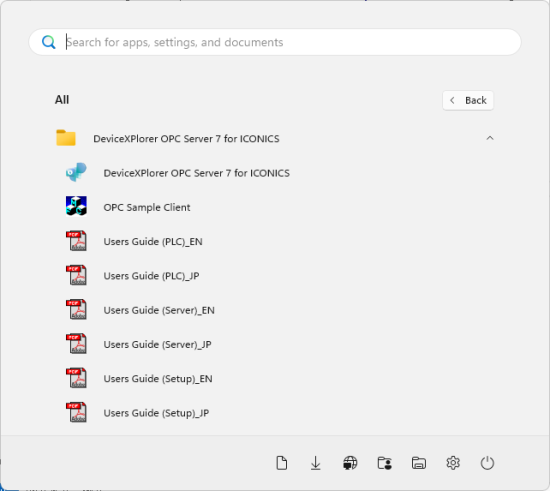Open Users Guide (PLC)_EN document
Screen dimensions: 550x491
coord(153,242)
